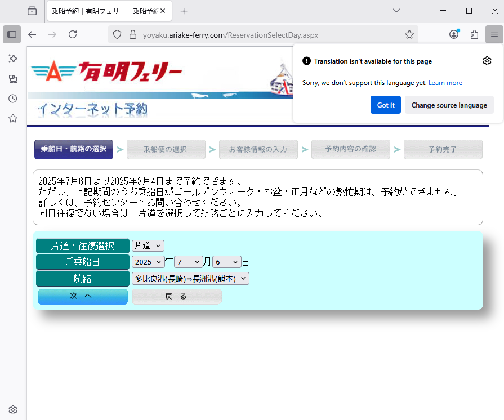Open the extensions puzzle icon
504x420 pixels.
coord(474,34)
